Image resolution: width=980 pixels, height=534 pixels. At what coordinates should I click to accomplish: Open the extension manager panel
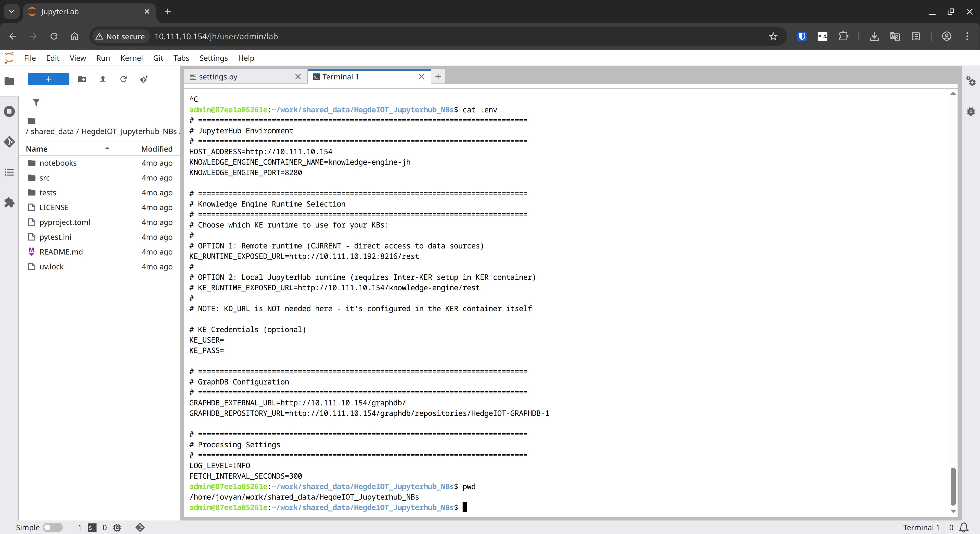[9, 202]
